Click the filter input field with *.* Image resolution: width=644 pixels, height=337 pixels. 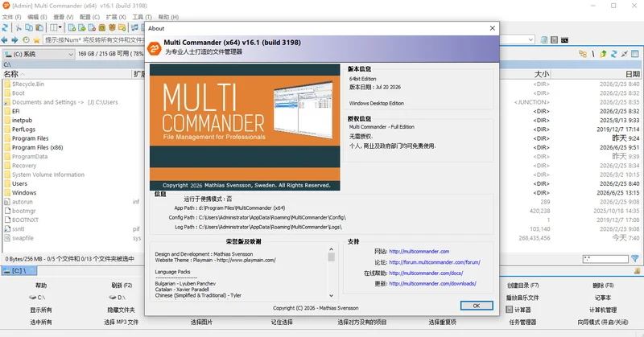(x=605, y=259)
